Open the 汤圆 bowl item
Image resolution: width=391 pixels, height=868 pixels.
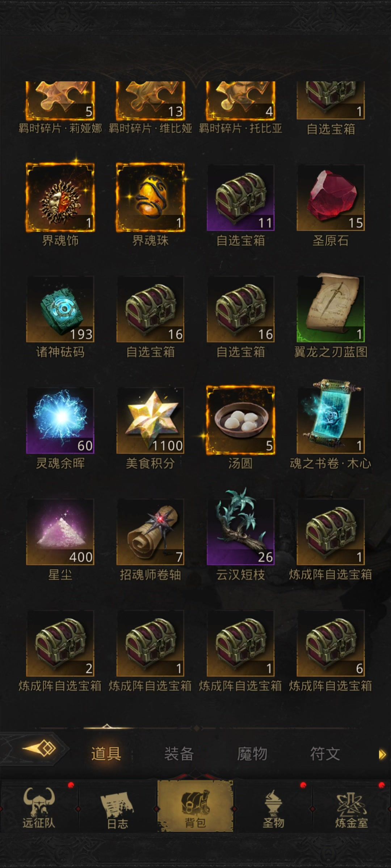pyautogui.click(x=240, y=420)
